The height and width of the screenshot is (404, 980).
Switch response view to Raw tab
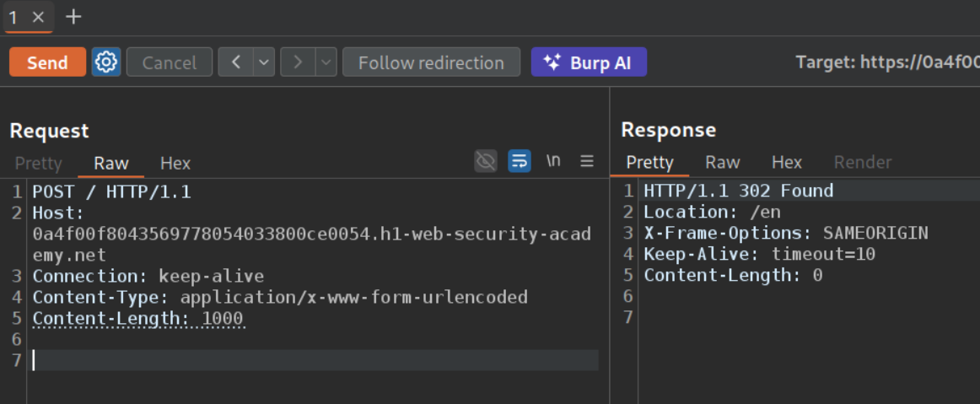[x=722, y=162]
